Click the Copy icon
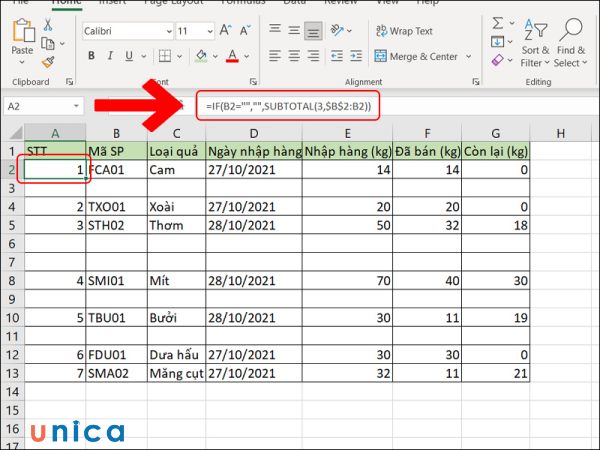Image resolution: width=600 pixels, height=450 pixels. [x=48, y=44]
